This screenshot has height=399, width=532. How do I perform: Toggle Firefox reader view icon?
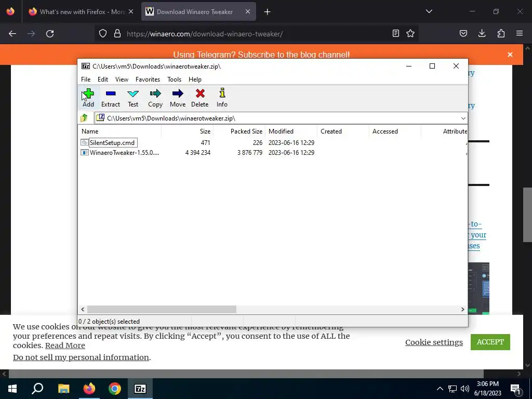pyautogui.click(x=395, y=33)
